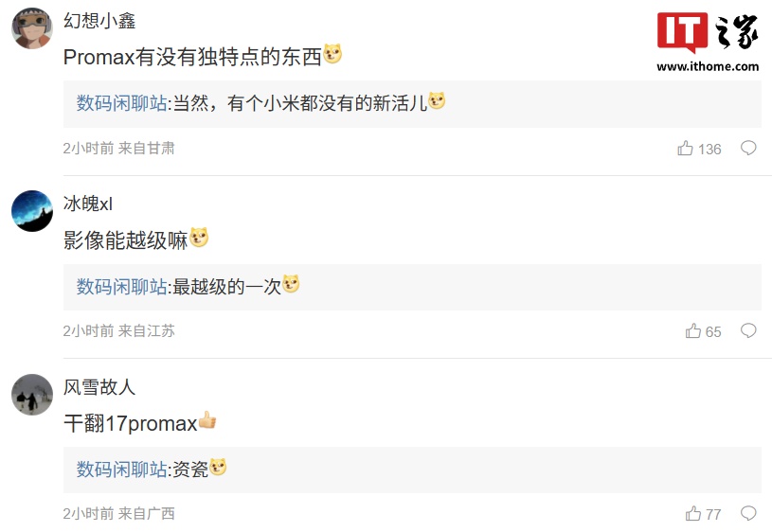
Task: Like the comment by 冰魄xl
Action: (x=693, y=331)
